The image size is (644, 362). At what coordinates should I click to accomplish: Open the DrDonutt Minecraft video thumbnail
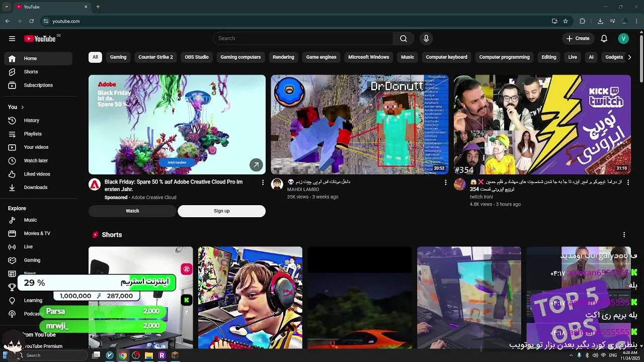coord(360,125)
